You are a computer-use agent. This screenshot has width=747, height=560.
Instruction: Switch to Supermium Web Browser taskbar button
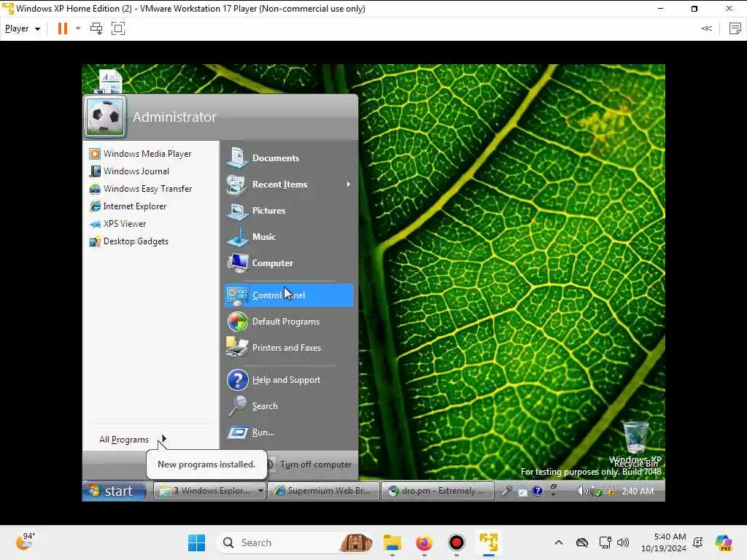[324, 491]
